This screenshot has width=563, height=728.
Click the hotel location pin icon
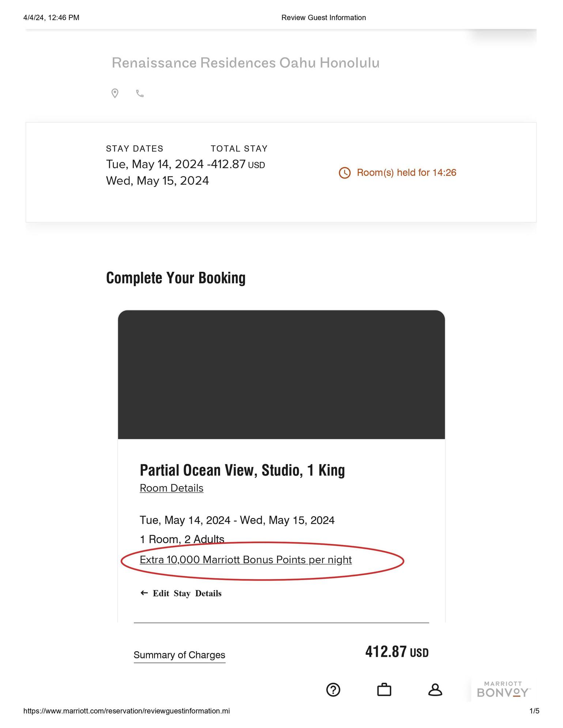tap(115, 94)
